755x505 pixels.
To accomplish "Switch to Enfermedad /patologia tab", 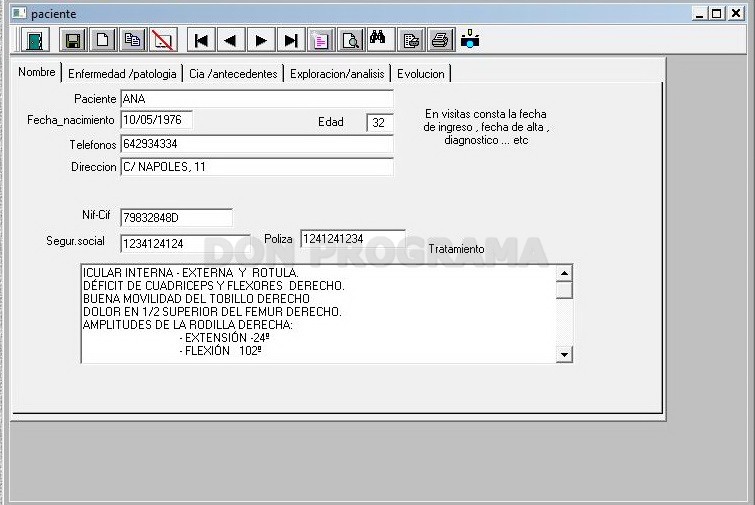I will pos(122,74).
